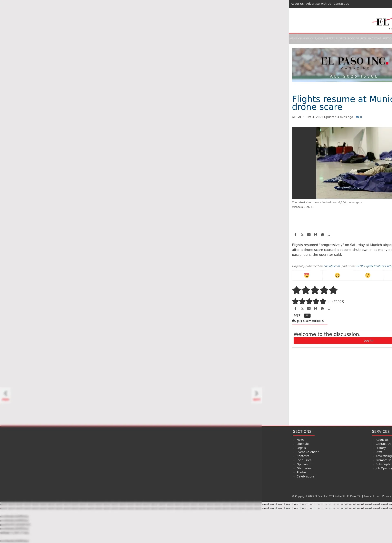Image resolution: width=392 pixels, height=543 pixels.
Task: Email article using envelope icon below ratings
Action: tap(309, 308)
